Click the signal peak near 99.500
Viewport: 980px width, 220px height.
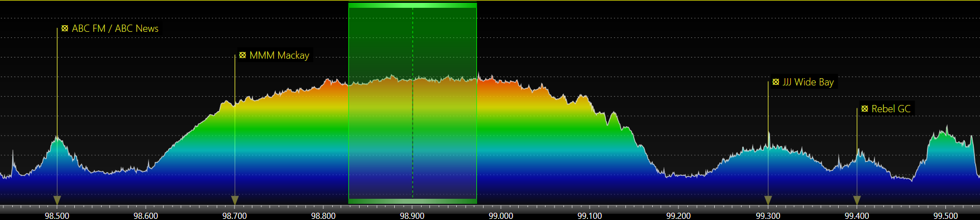coord(946,130)
